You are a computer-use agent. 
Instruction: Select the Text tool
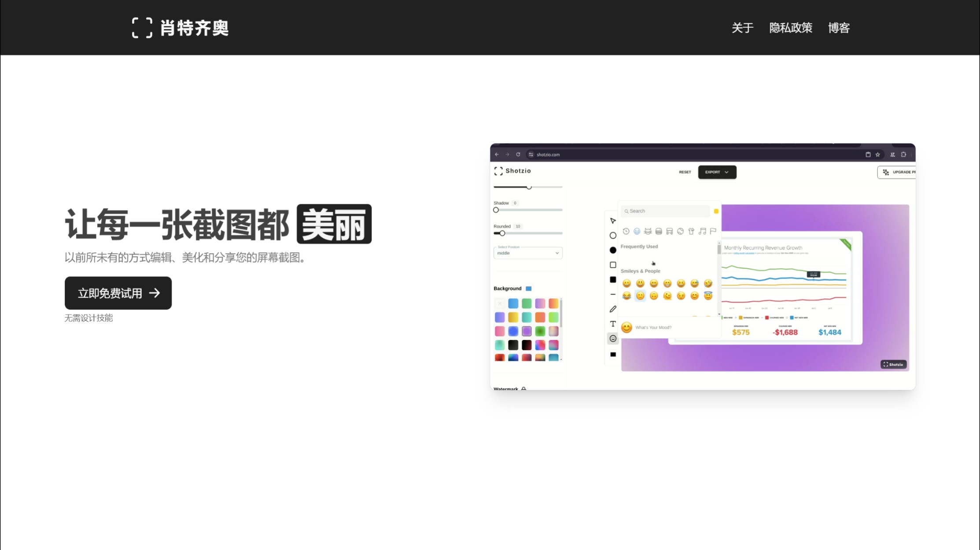point(613,324)
